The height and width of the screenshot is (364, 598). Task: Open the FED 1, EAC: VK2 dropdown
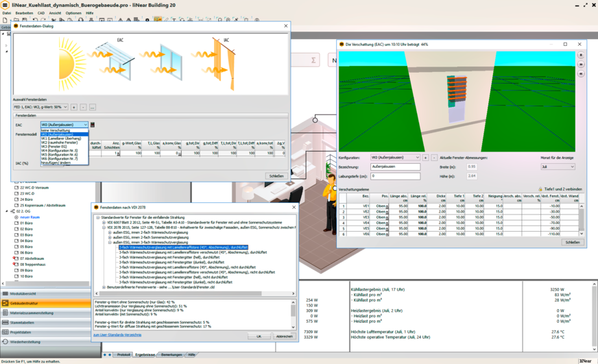pos(41,107)
